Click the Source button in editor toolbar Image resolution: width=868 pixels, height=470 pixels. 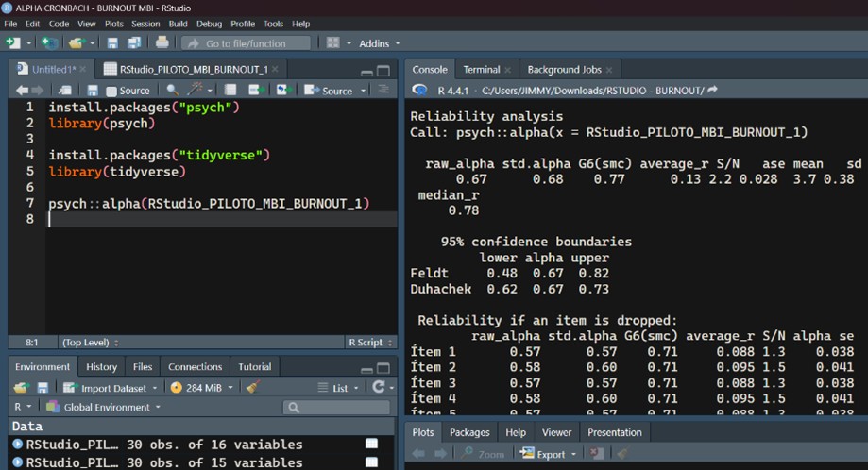[x=329, y=91]
